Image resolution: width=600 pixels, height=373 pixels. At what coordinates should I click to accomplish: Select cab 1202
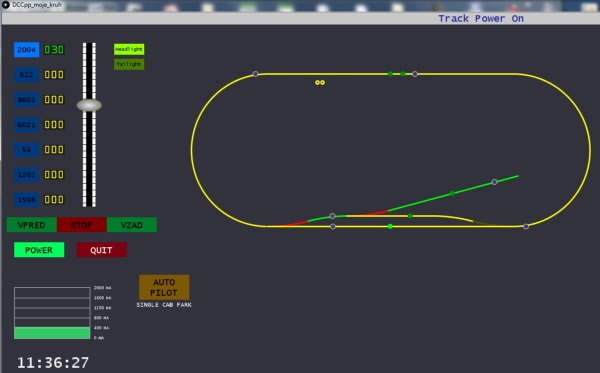26,175
